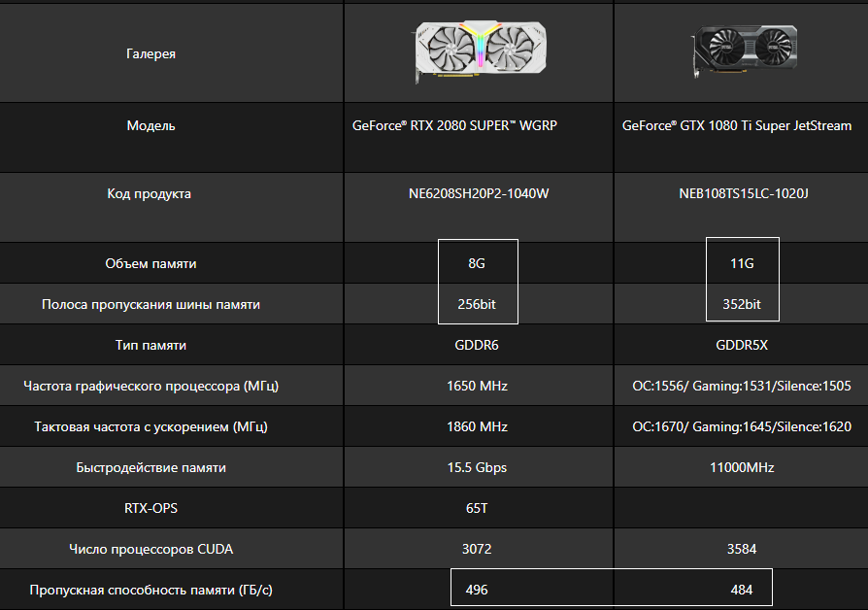The image size is (868, 610).
Task: Select the GDDR5X memory type cell
Action: (742, 345)
